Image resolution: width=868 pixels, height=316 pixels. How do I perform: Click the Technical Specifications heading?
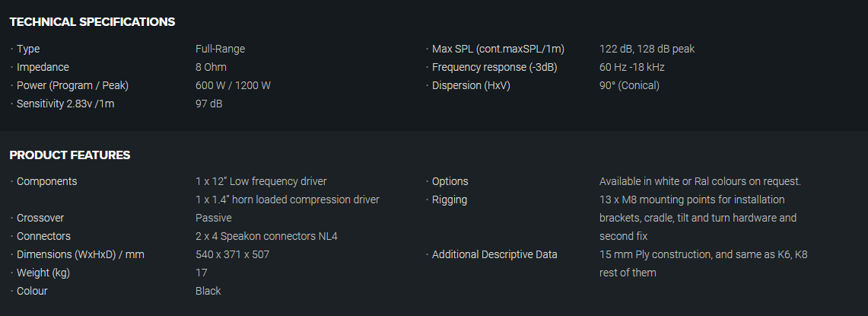click(92, 22)
